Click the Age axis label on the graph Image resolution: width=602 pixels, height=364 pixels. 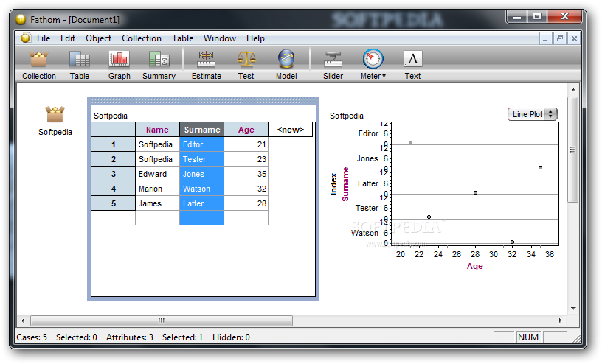(474, 266)
